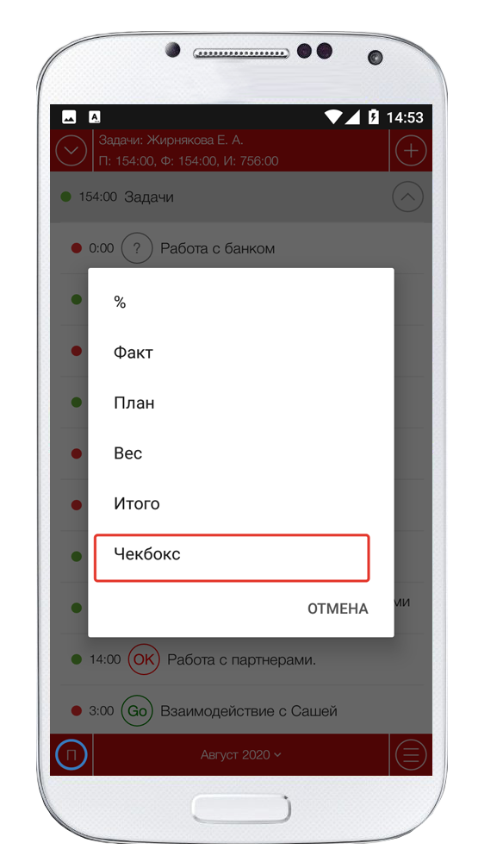This screenshot has width=503, height=868.
Task: Tap the red OK status icon
Action: click(x=144, y=659)
